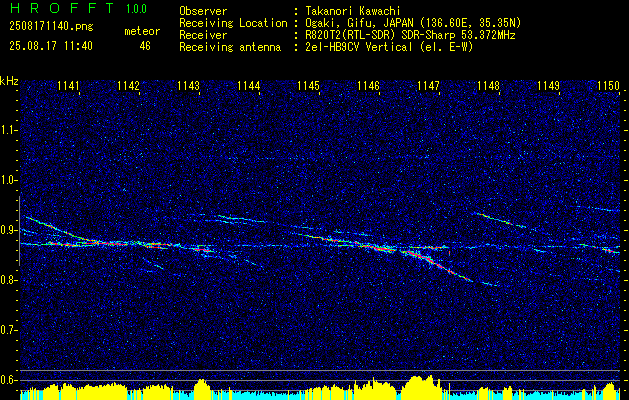
Task: Click the 1.0 kHz frequency label
Action: (x=8, y=180)
